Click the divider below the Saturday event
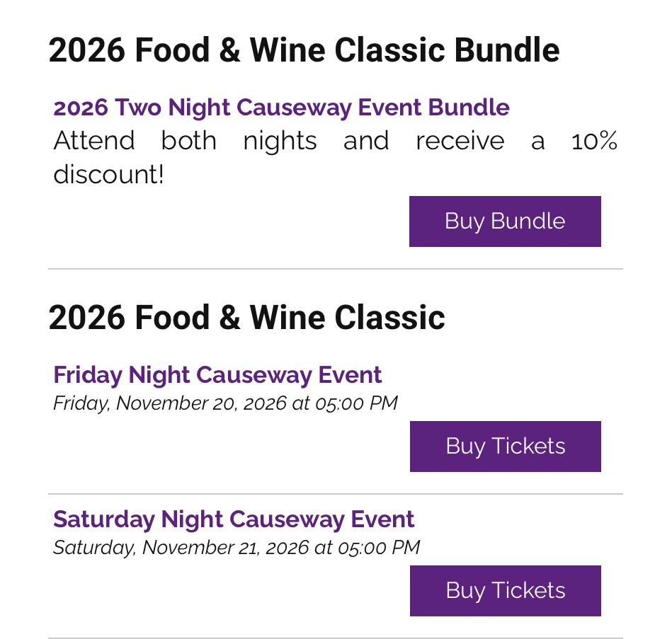 (x=335, y=638)
